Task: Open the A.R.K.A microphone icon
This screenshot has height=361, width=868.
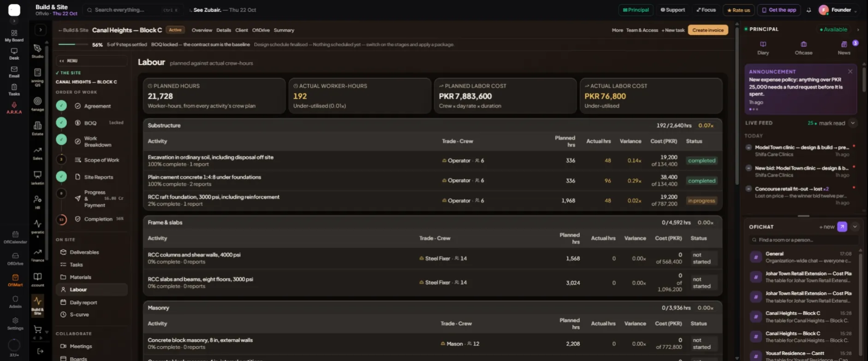Action: (x=14, y=105)
